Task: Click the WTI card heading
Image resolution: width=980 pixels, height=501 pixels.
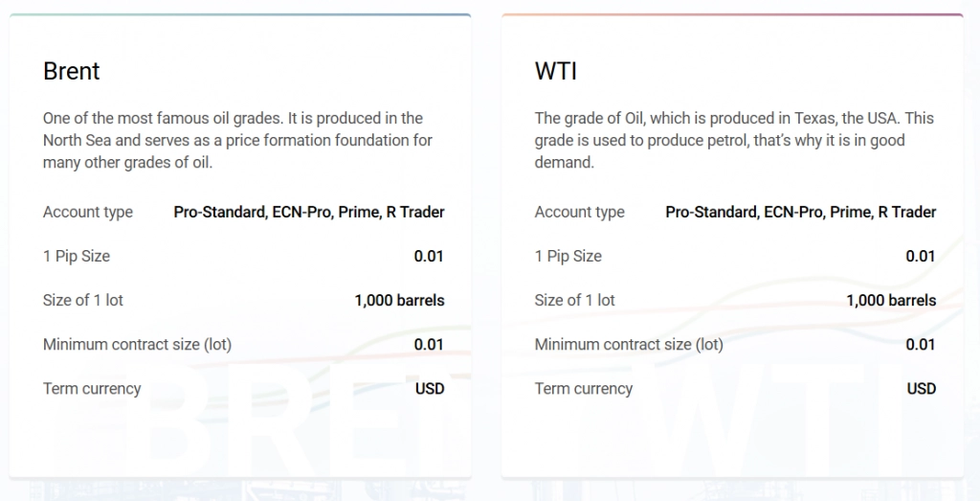Action: (x=556, y=71)
